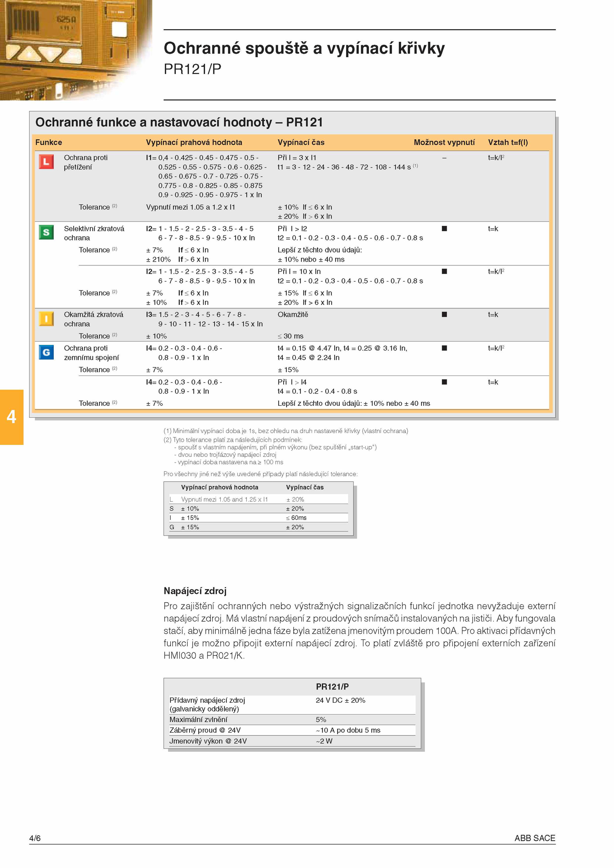Screen dimensions: 614x868
Task: Click the 'Selektivní zkratová ochrana' label
Action: click(94, 233)
